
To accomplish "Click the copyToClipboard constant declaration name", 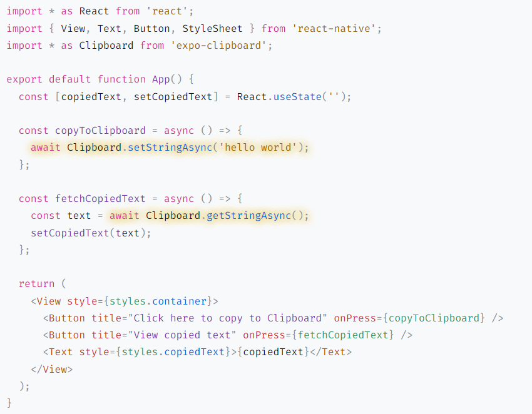I will (x=100, y=131).
